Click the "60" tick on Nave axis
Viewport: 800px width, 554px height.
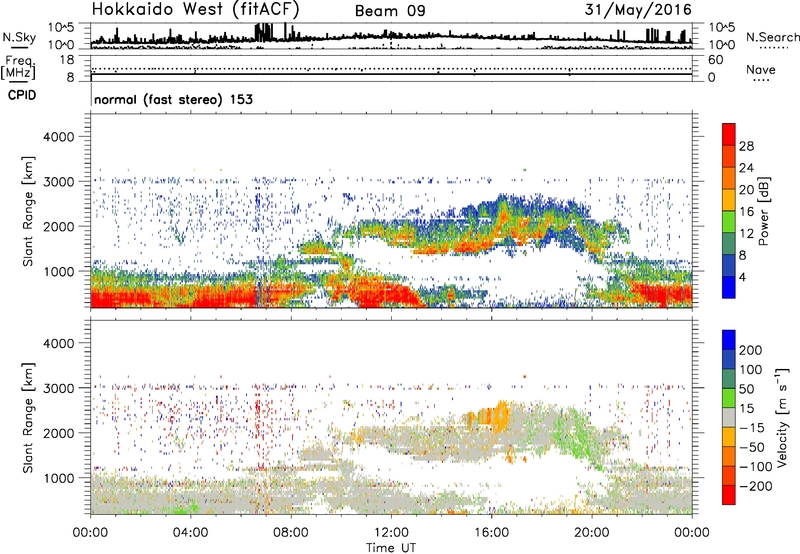coord(715,60)
